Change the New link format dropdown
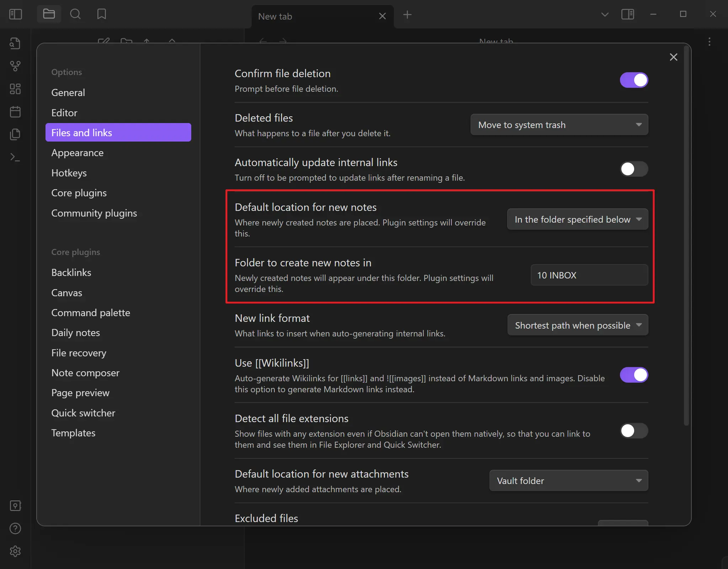Screen dimensions: 728x569 pyautogui.click(x=577, y=325)
